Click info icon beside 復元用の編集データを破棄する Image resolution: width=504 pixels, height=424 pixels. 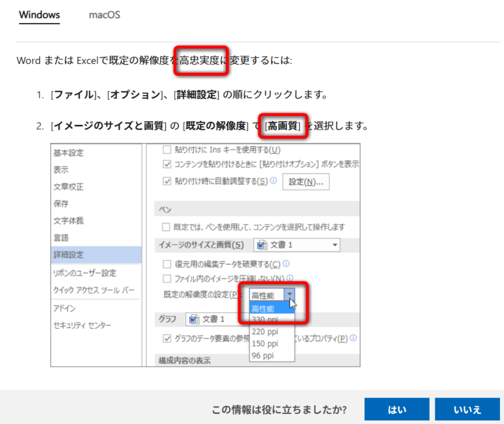pos(286,263)
